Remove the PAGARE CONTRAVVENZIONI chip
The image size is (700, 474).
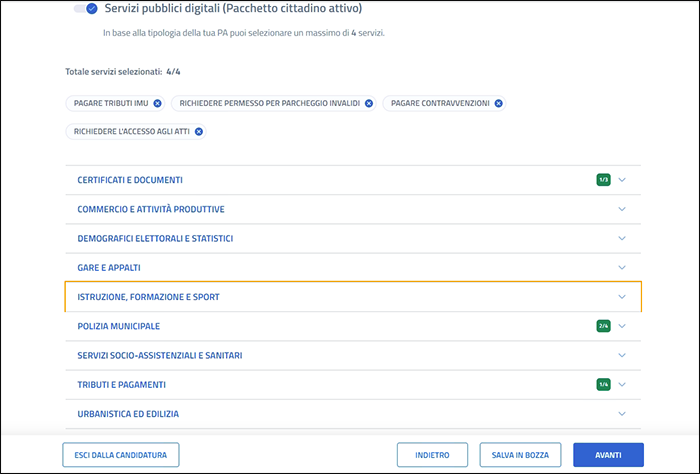point(498,103)
